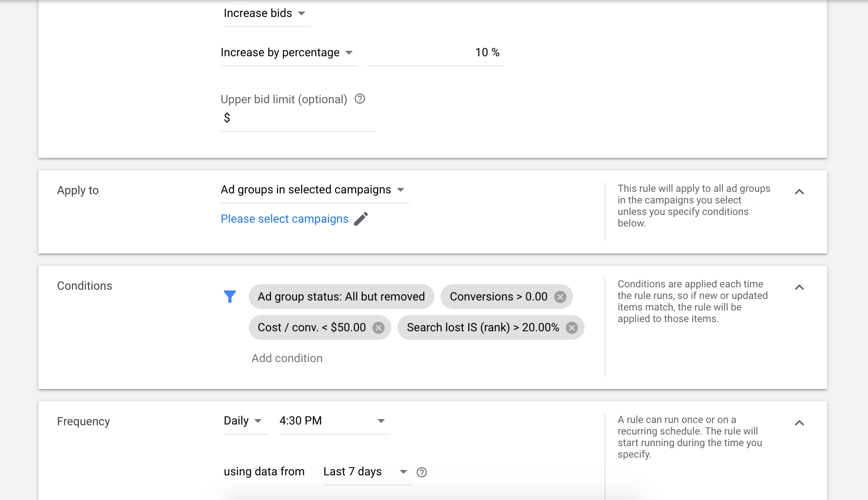Screen dimensions: 868x500
Task: Click help icon next to Last 7 days
Action: 422,472
